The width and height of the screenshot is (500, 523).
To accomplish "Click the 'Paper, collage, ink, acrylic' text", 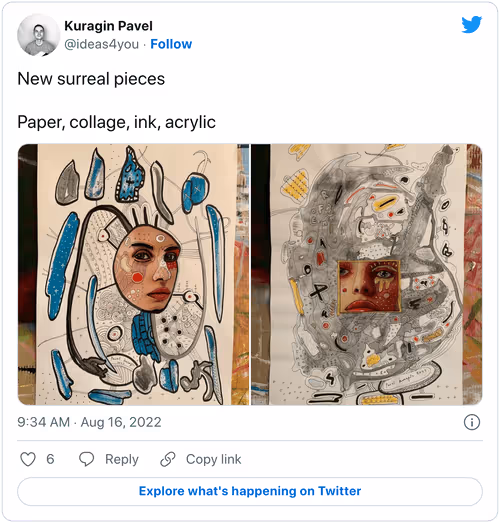I will click(x=116, y=122).
